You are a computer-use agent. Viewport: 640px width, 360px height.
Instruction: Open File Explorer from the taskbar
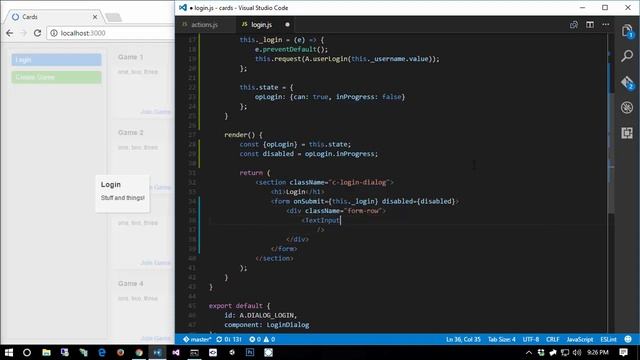[46, 352]
